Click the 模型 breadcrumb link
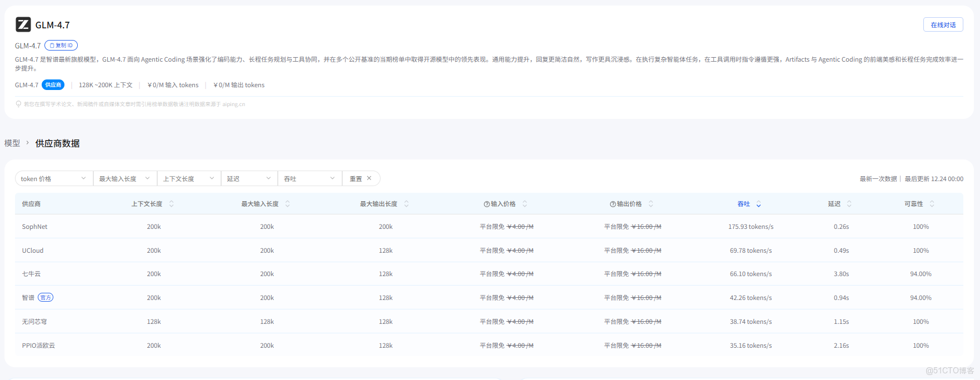980x380 pixels. click(12, 143)
